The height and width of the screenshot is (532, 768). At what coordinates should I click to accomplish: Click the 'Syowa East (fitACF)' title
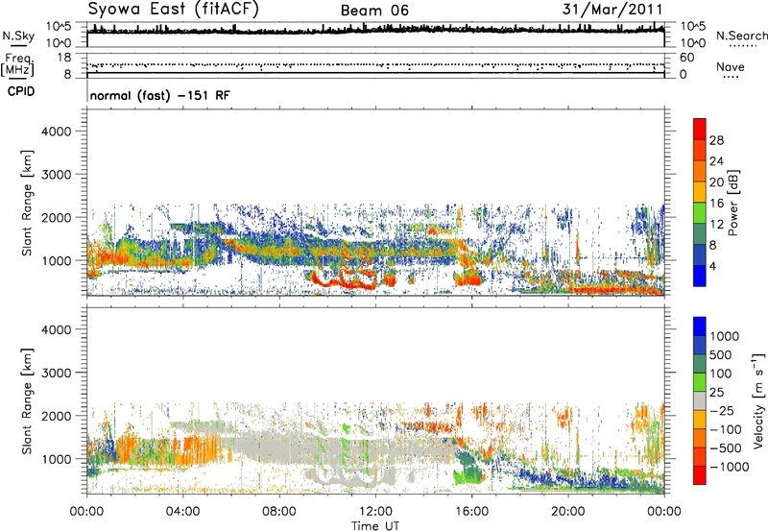coord(174,10)
